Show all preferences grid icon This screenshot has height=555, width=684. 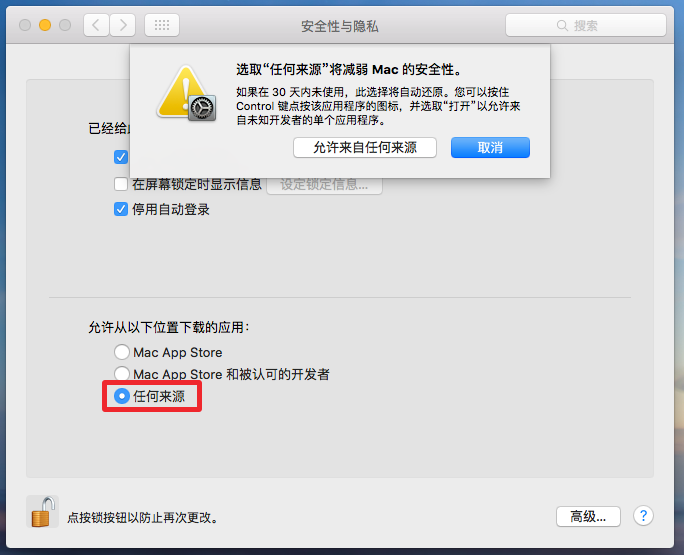[162, 25]
